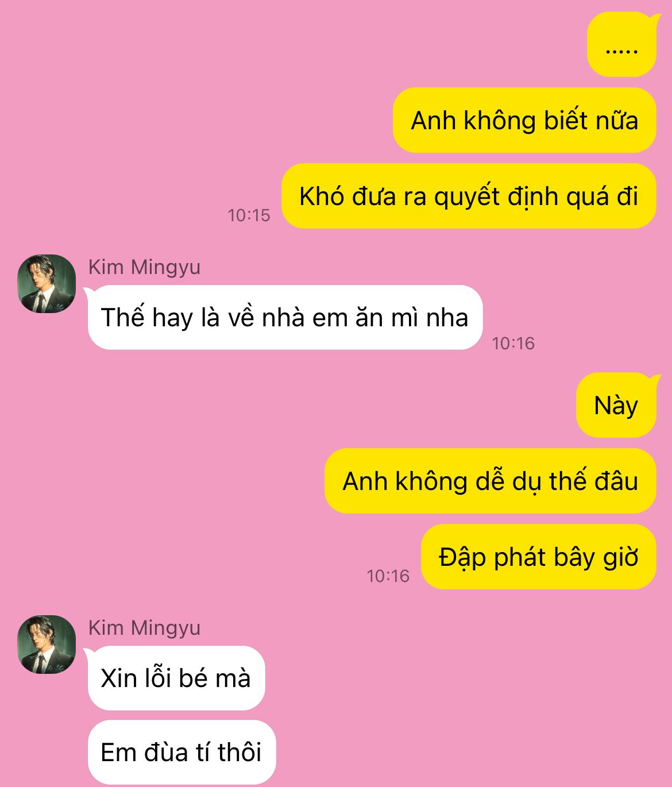Tap Kim Mingyu's avatar beside the noodle message
Screen dimensions: 672x787
47,284
